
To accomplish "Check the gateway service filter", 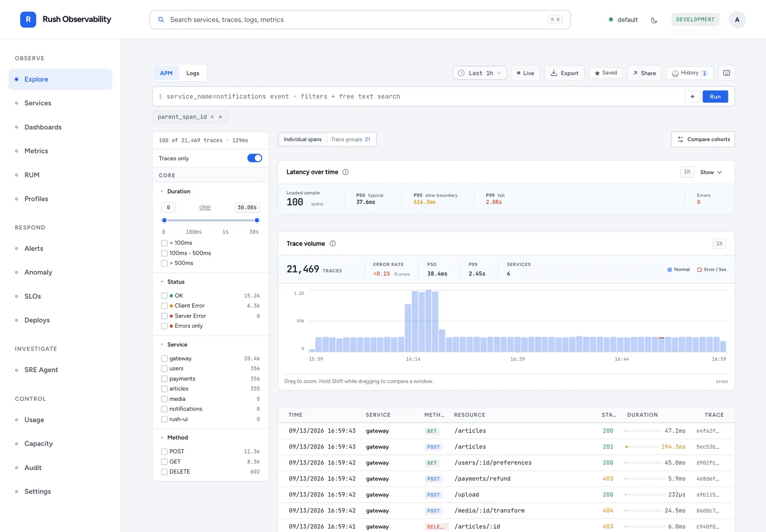I will (164, 359).
